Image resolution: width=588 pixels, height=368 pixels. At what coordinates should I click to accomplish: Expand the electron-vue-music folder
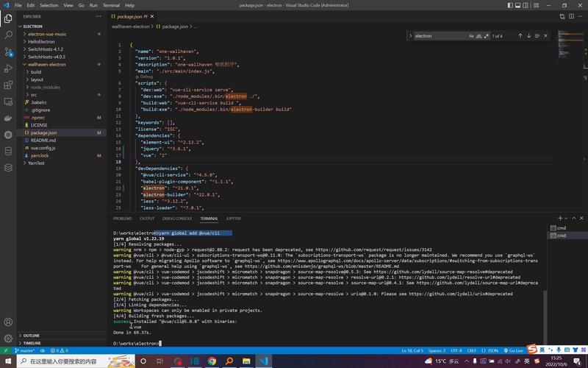(47, 34)
